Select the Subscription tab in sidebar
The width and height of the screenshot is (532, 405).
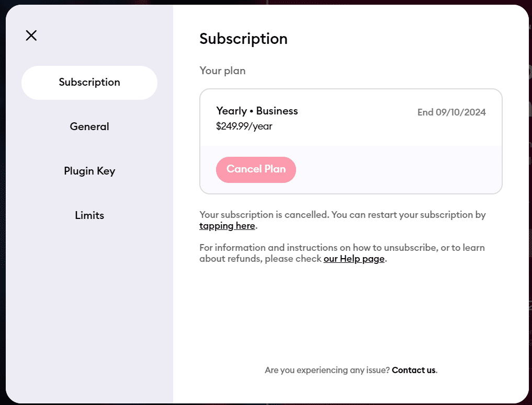[x=89, y=83]
